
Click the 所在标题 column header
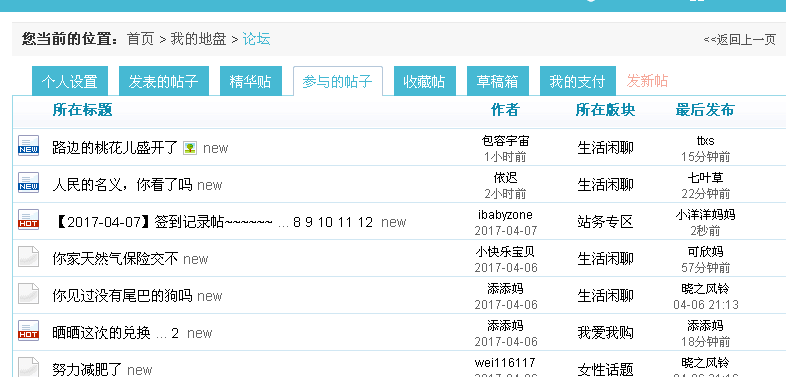[82, 110]
